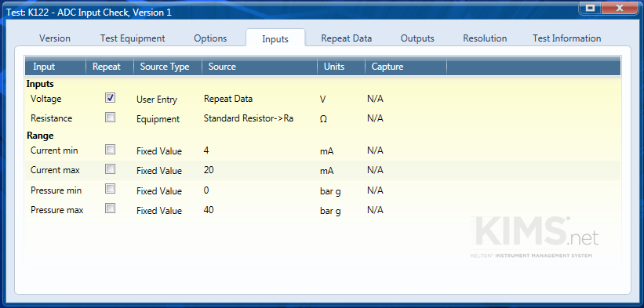Tick the Current min repeat checkbox
644x308 pixels.
tap(110, 150)
